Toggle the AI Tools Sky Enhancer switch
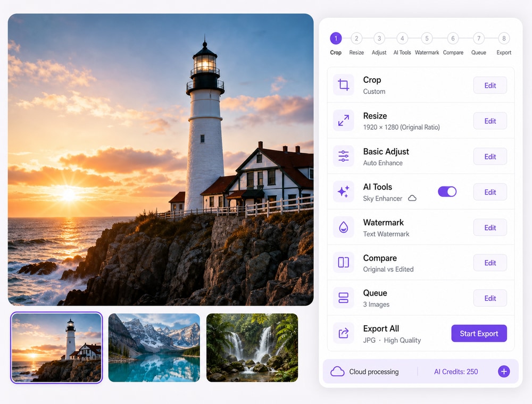Image resolution: width=532 pixels, height=404 pixels. pos(447,192)
